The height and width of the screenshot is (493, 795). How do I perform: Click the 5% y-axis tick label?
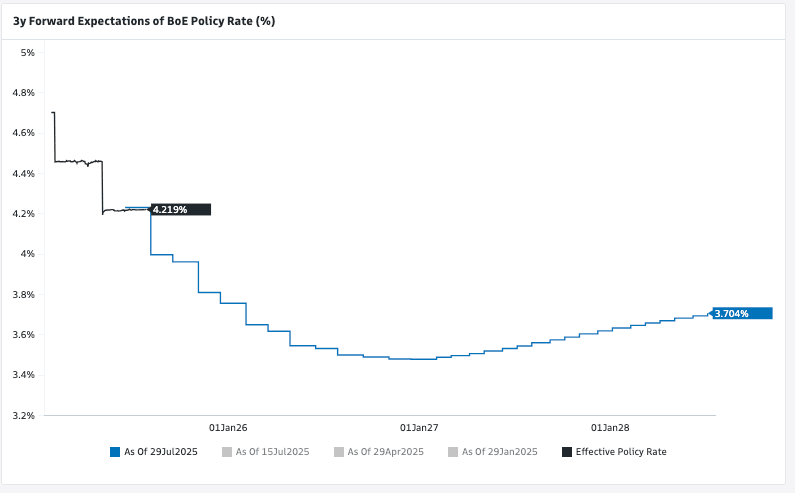pyautogui.click(x=28, y=52)
